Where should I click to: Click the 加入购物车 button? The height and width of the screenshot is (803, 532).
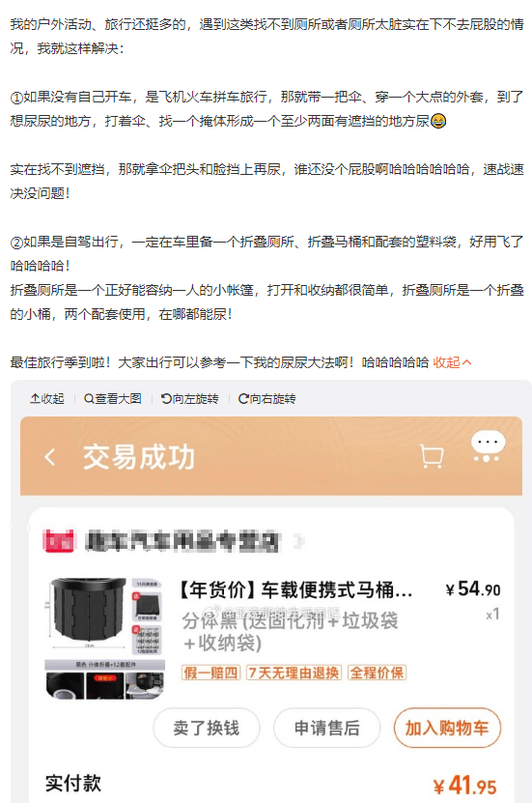coord(447,728)
